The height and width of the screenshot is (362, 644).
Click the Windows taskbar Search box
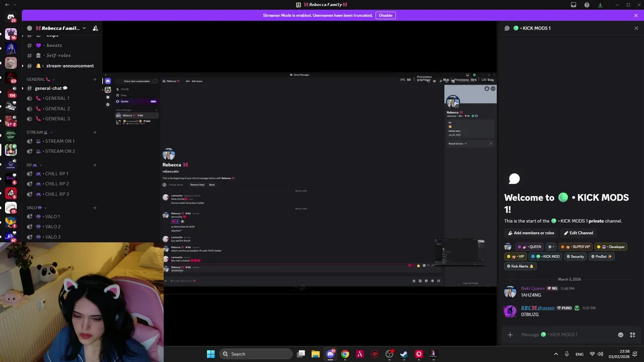256,354
